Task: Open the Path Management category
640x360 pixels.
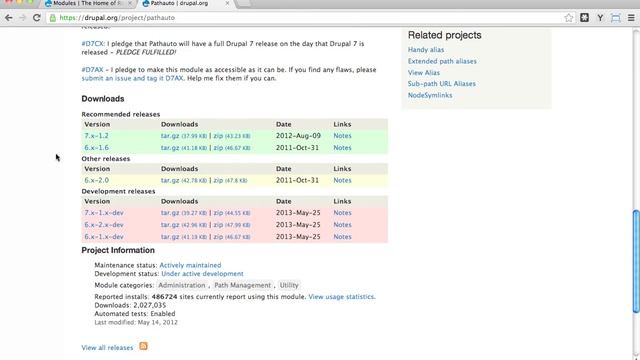Action: tap(242, 285)
